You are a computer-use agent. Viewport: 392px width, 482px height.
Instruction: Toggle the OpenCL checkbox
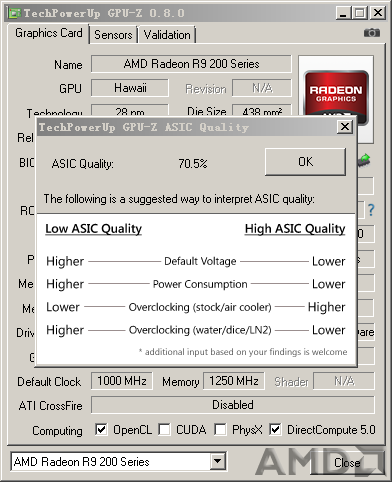(x=101, y=429)
